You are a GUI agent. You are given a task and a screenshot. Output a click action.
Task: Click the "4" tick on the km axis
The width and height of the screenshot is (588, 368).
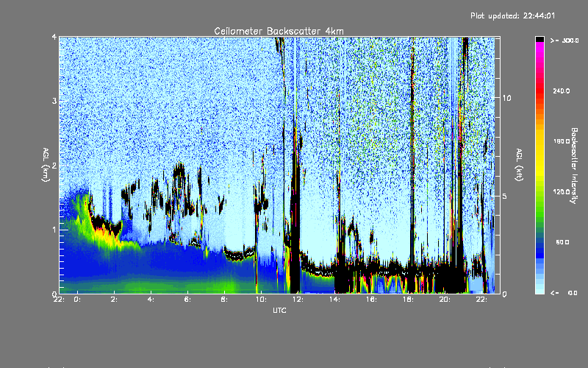coord(54,37)
